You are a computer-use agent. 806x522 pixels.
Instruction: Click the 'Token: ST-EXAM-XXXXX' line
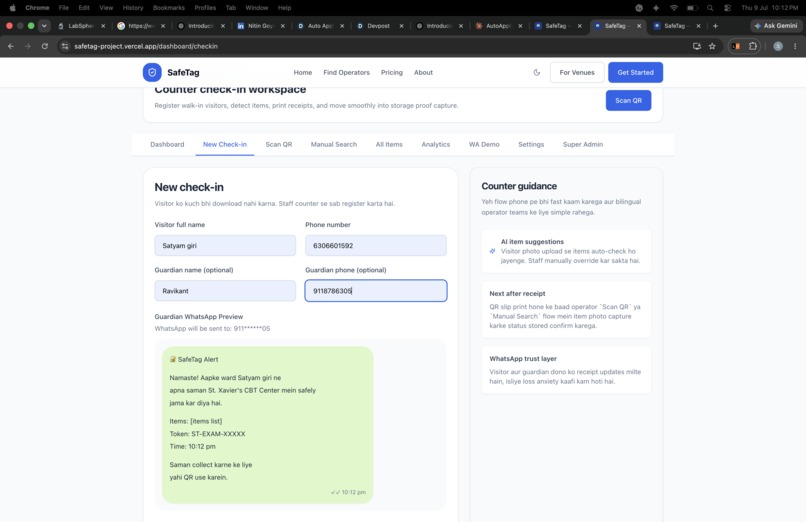click(207, 434)
